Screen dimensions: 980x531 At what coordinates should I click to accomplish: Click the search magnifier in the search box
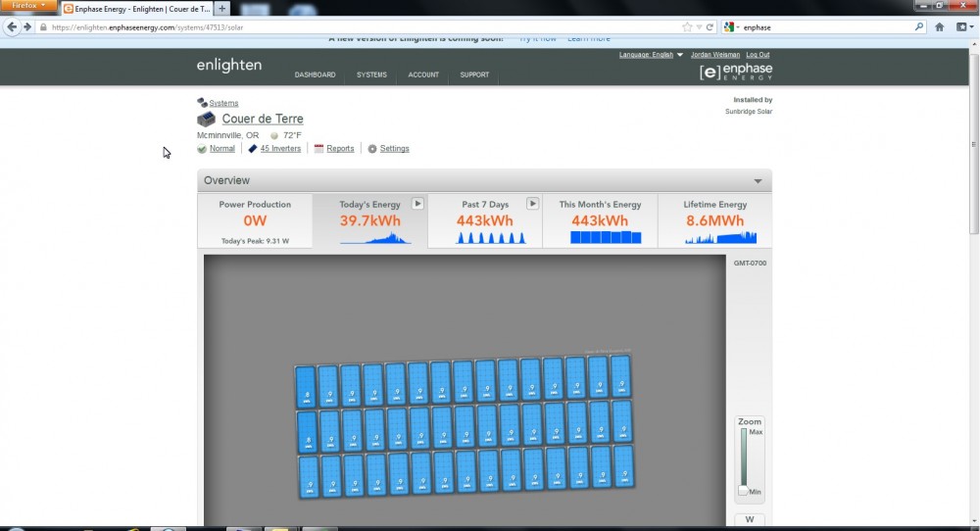pyautogui.click(x=919, y=26)
